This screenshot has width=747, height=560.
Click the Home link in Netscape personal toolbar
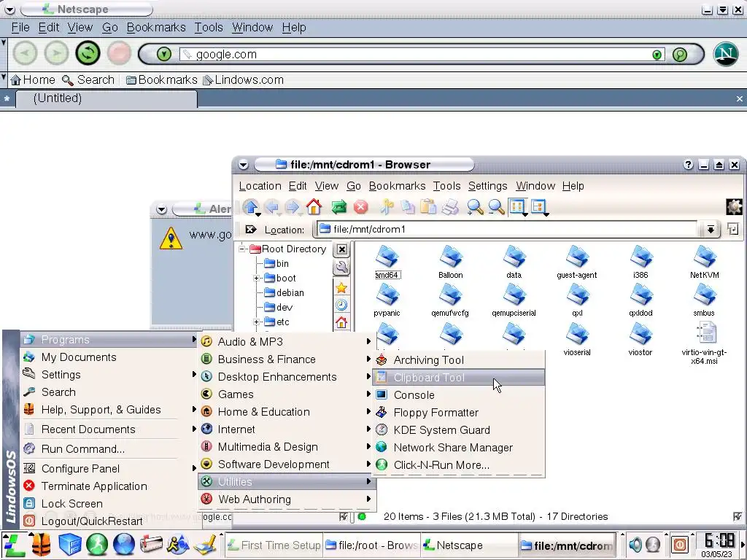click(33, 80)
